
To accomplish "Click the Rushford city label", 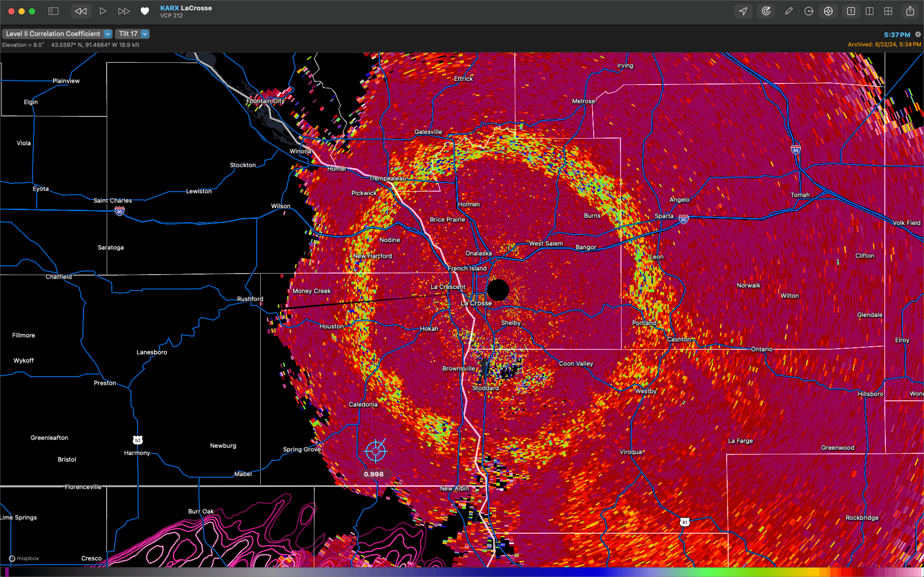I will tap(250, 299).
